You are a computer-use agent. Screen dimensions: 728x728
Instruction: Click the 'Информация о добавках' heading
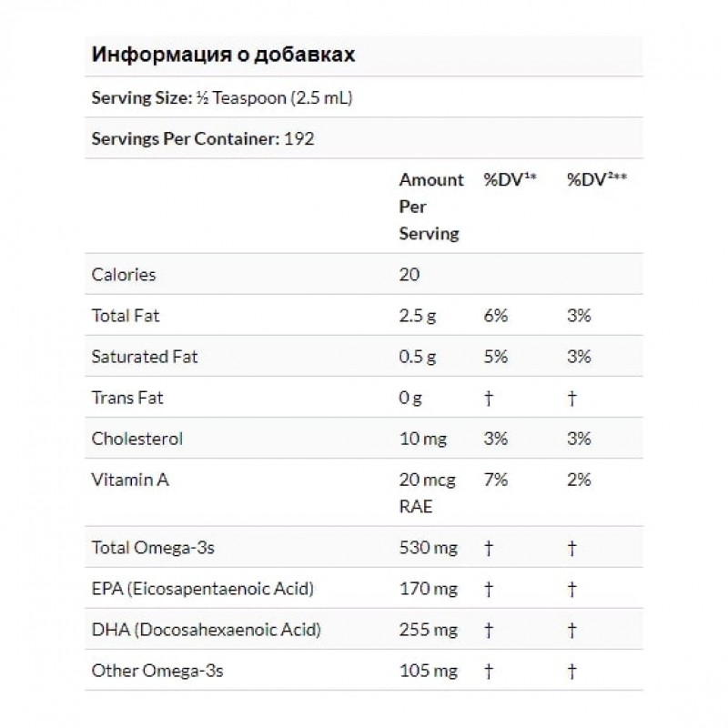click(223, 55)
